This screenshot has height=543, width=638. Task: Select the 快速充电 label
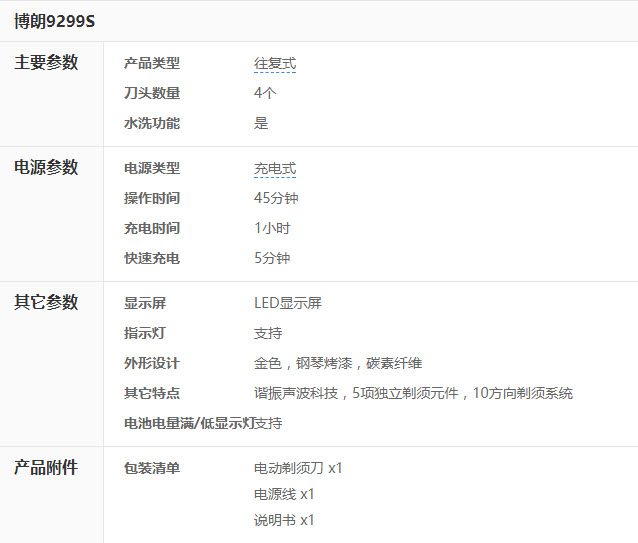pos(152,258)
